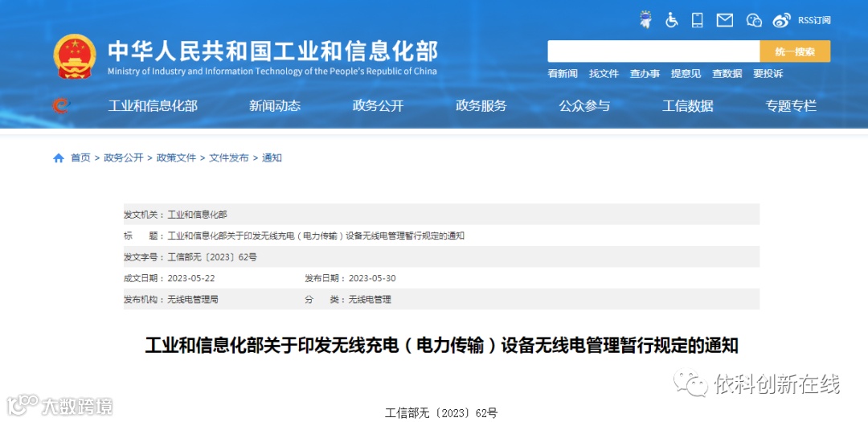This screenshot has height=422, width=868.
Task: Click the 发布机构 无线电管理局 text
Action: (x=193, y=300)
